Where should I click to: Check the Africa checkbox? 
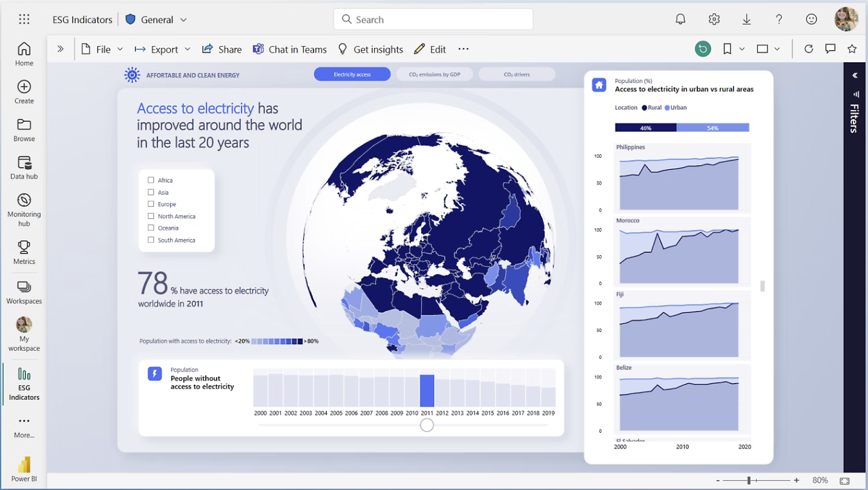point(151,180)
